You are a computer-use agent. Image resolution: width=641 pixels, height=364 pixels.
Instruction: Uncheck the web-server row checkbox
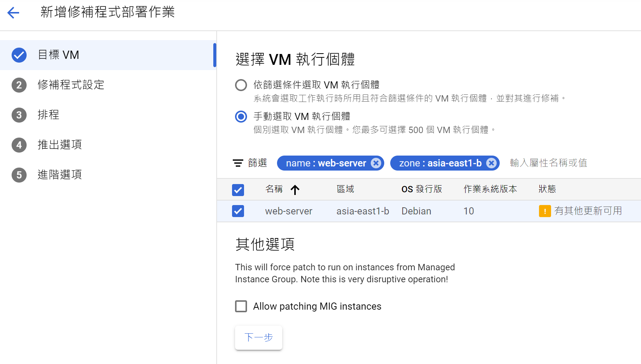point(238,211)
